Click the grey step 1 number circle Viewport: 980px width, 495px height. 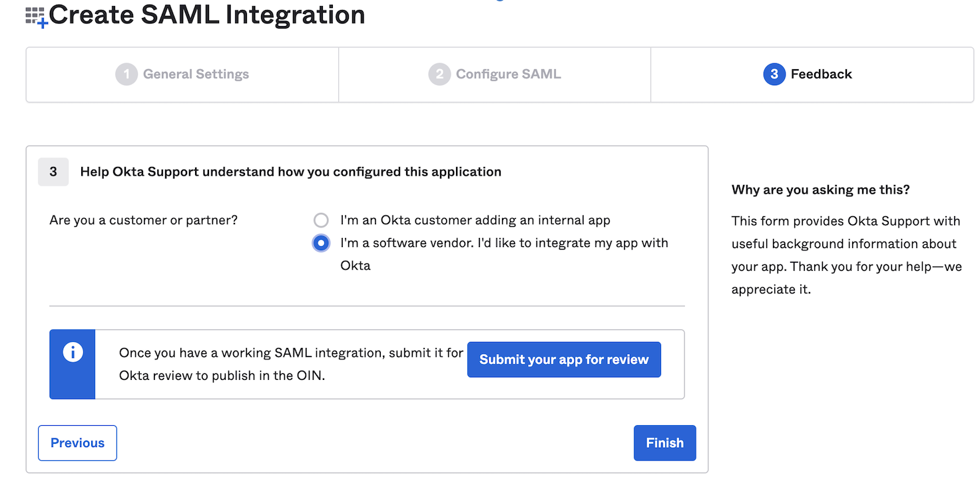[x=126, y=75]
